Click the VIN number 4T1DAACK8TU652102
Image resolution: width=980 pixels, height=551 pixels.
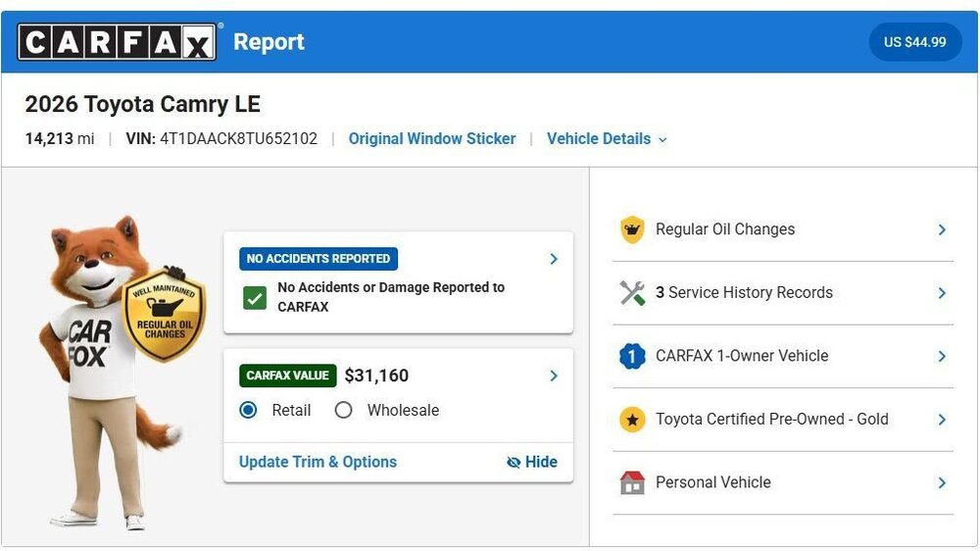pyautogui.click(x=239, y=139)
